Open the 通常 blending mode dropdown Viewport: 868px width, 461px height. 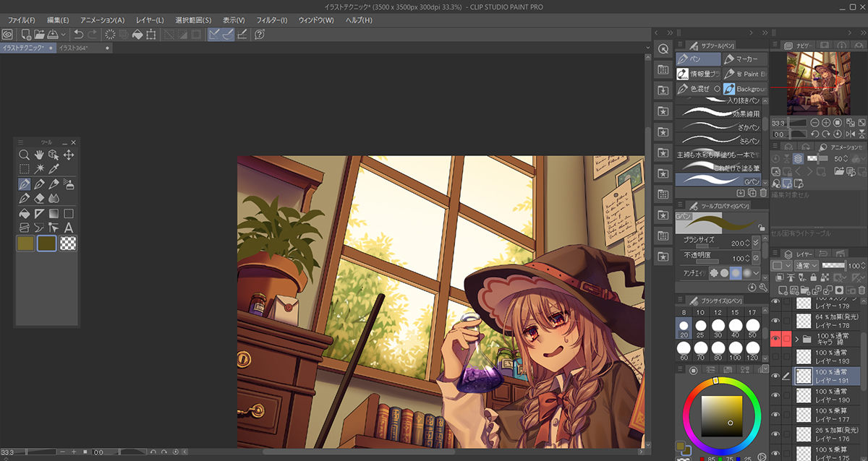pos(805,266)
